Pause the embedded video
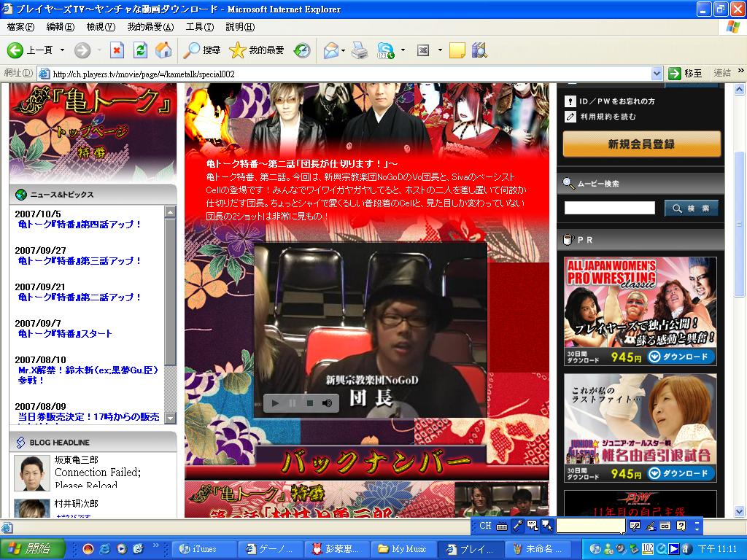Screen dimensions: 747x560 click(292, 403)
